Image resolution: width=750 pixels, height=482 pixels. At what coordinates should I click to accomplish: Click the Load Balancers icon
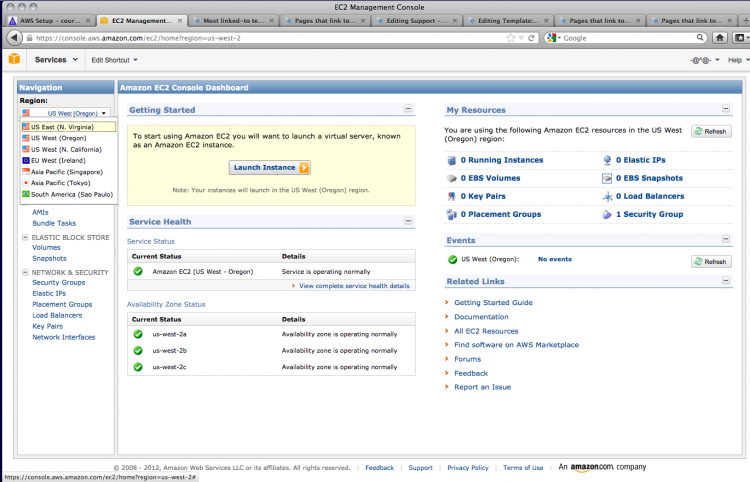[x=607, y=197]
